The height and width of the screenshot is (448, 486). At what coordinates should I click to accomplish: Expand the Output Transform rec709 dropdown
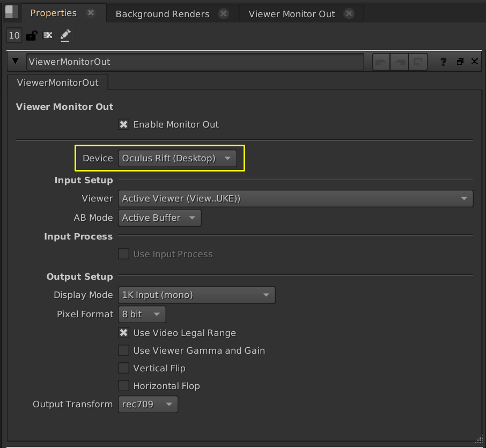(148, 404)
